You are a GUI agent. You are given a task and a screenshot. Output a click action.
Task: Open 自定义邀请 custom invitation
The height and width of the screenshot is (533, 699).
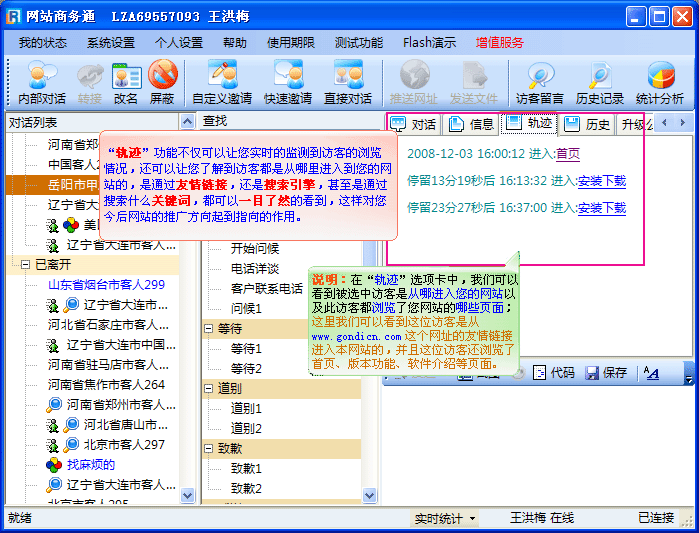click(222, 82)
